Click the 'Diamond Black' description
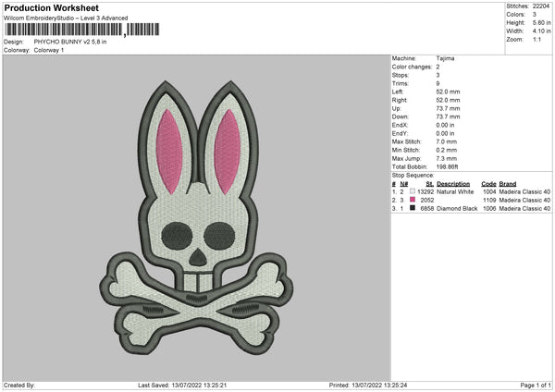Image resolution: width=555 pixels, height=392 pixels. pos(457,208)
